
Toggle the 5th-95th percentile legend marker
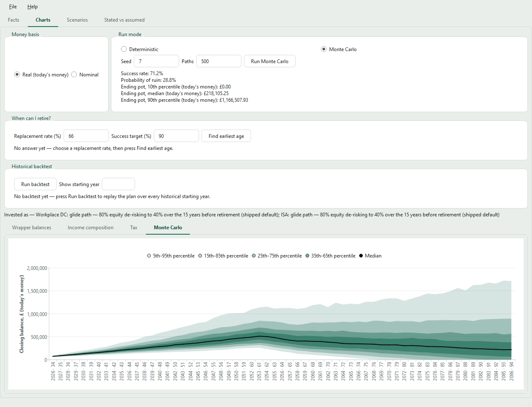click(x=149, y=256)
